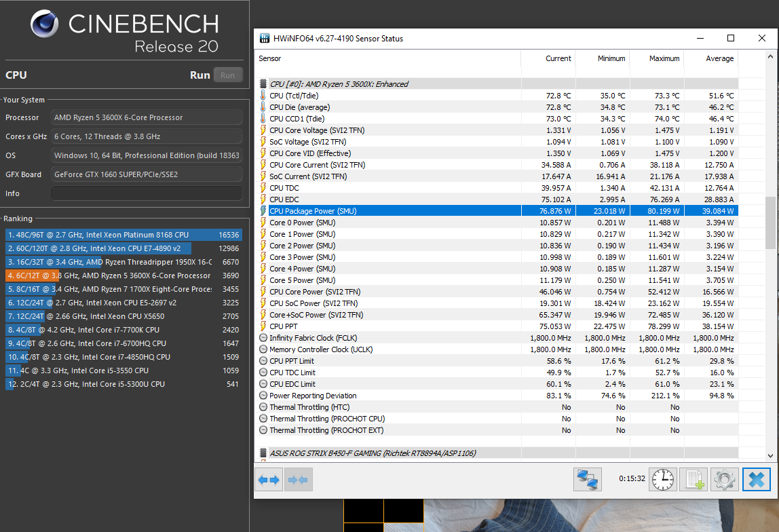Select the Intel Core i5-5300U ranking entry
This screenshot has width=779, height=532.
tap(123, 385)
